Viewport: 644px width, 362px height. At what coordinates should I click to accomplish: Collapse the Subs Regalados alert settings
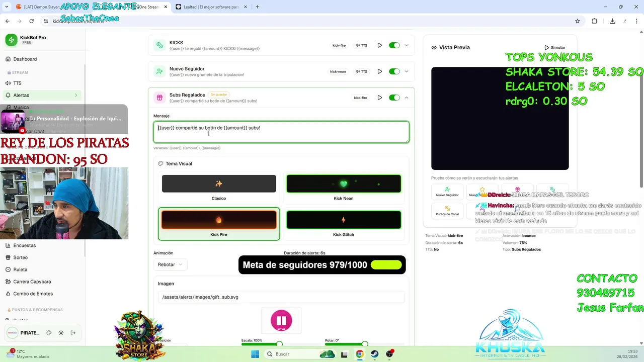407,98
